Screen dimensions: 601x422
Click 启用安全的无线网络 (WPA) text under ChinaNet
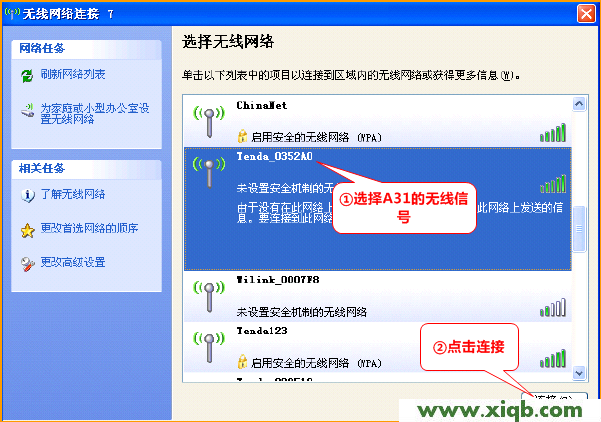tap(316, 137)
